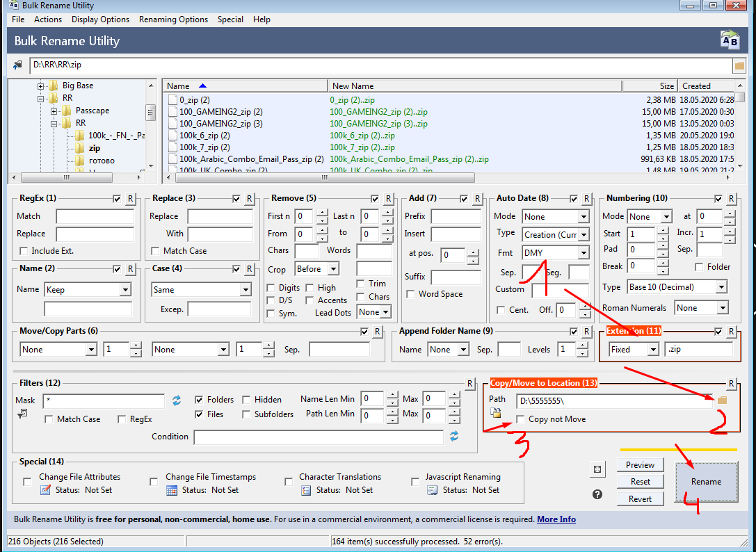
Task: Click the browse folder icon beside the main path bar
Action: [x=739, y=65]
